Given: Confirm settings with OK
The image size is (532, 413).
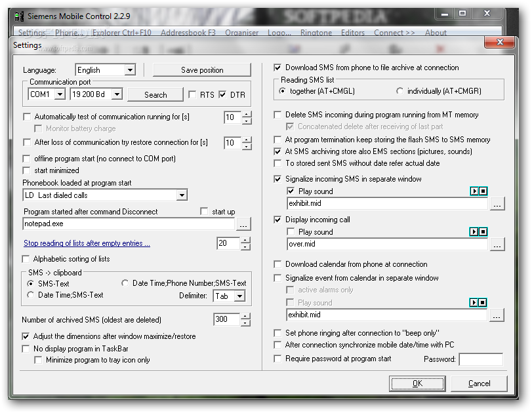Looking at the screenshot, I should click(x=417, y=383).
